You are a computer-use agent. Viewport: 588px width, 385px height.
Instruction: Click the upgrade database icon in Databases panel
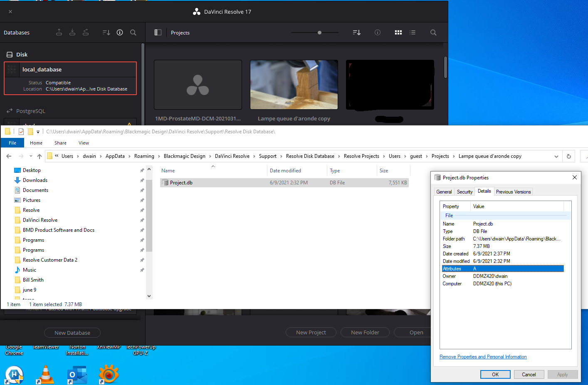click(86, 32)
